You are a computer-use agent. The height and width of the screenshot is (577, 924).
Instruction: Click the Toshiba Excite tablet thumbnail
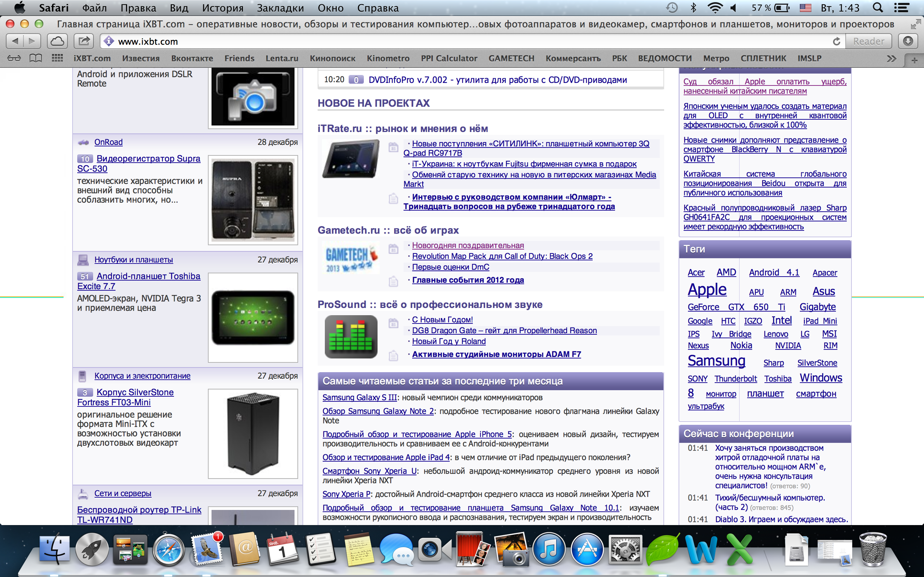click(253, 317)
